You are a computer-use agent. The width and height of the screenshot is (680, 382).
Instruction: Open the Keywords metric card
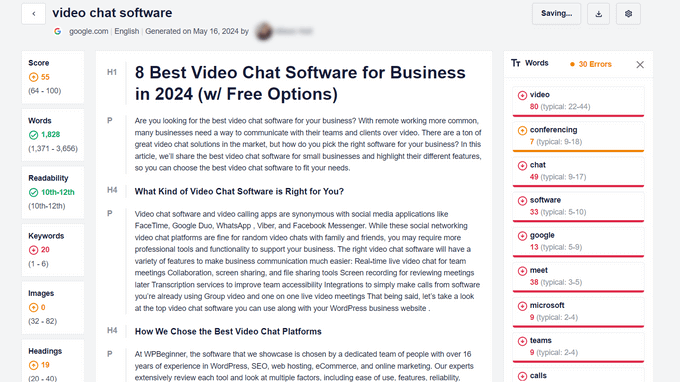[x=53, y=250]
